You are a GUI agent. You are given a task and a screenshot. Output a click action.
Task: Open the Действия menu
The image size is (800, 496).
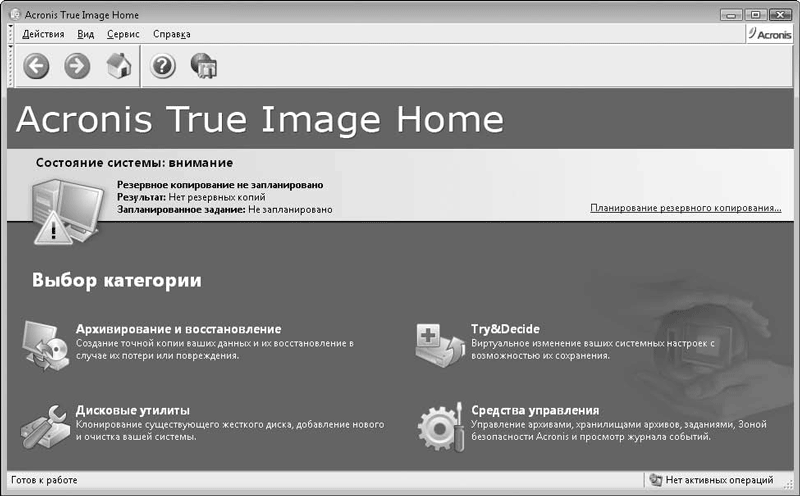(43, 34)
